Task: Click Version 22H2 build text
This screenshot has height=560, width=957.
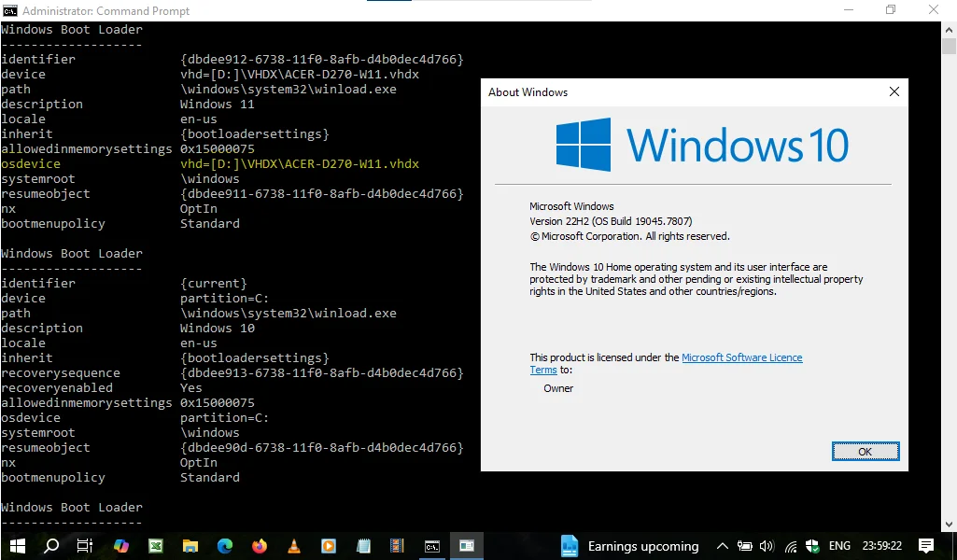Action: (611, 221)
